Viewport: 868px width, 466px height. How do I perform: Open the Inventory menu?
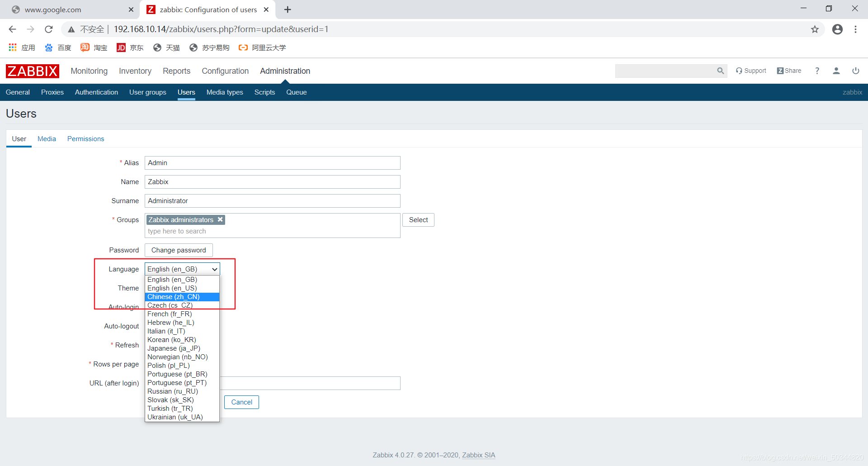135,71
